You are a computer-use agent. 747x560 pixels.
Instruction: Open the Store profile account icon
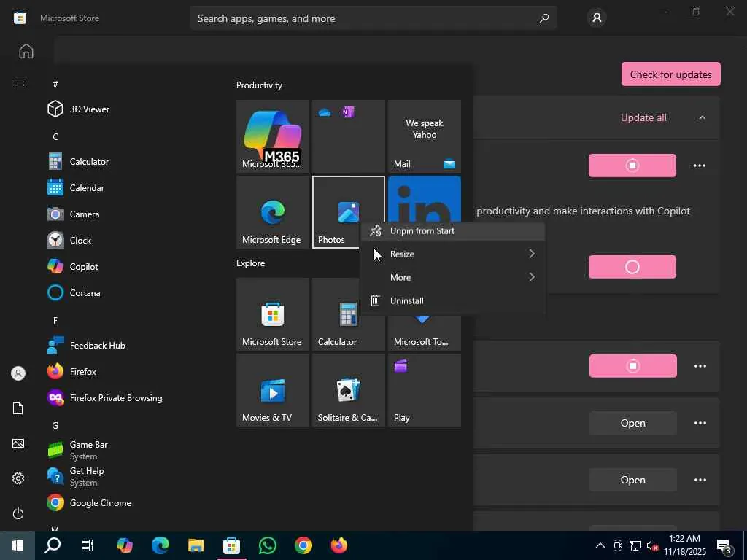pos(597,18)
